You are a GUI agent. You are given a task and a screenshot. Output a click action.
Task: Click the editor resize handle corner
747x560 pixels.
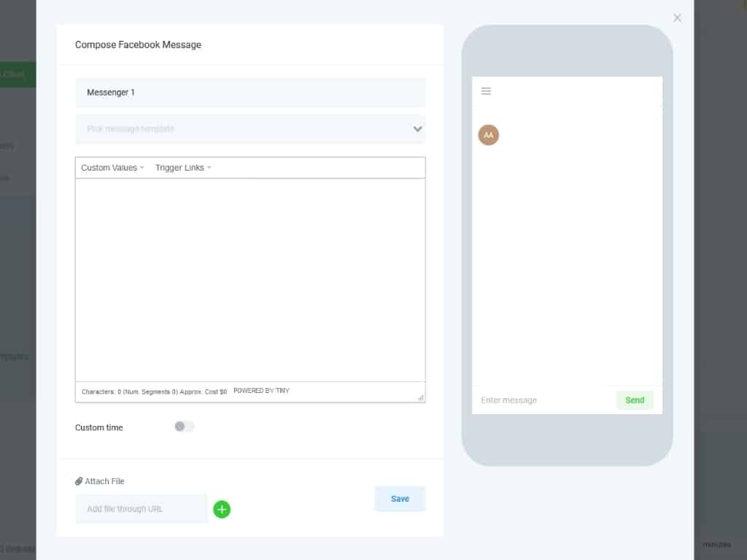point(421,397)
